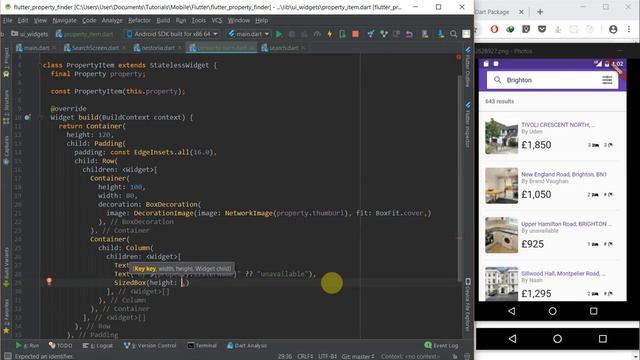Click the Brighton search field in app
Image resolution: width=640 pixels, height=360 pixels.
pos(553,80)
